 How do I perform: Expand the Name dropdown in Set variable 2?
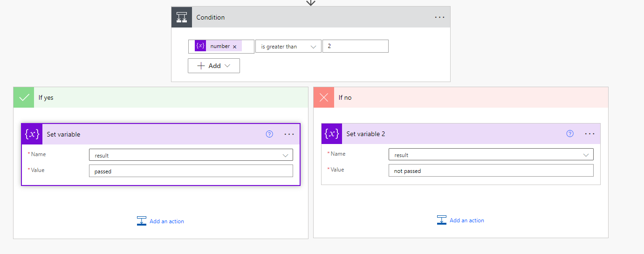[586, 155]
